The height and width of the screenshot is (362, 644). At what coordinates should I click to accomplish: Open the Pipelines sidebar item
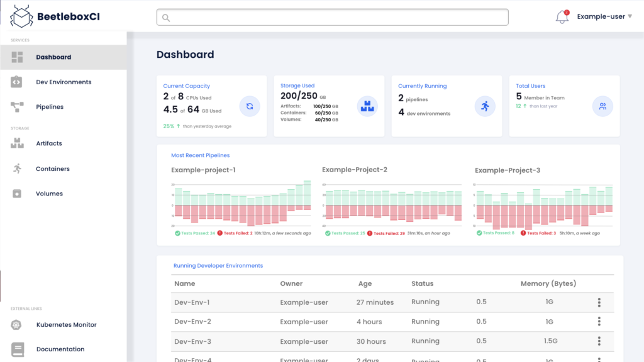tap(50, 107)
